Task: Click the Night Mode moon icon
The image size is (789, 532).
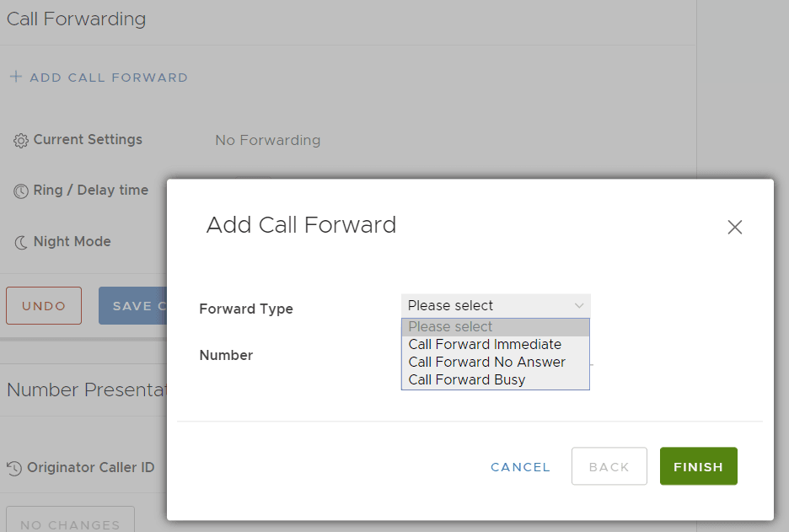Action: tap(21, 243)
